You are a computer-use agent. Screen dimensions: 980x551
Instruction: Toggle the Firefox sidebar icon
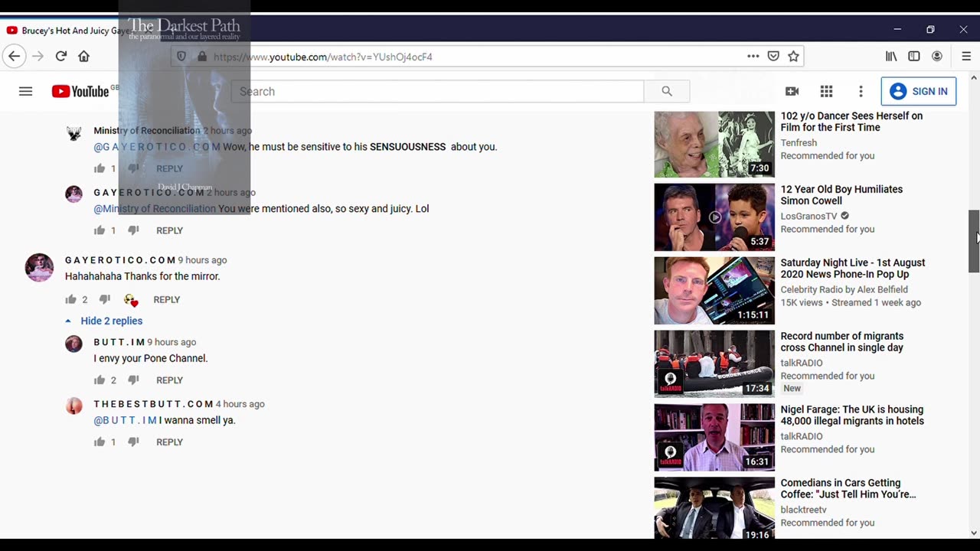[914, 56]
